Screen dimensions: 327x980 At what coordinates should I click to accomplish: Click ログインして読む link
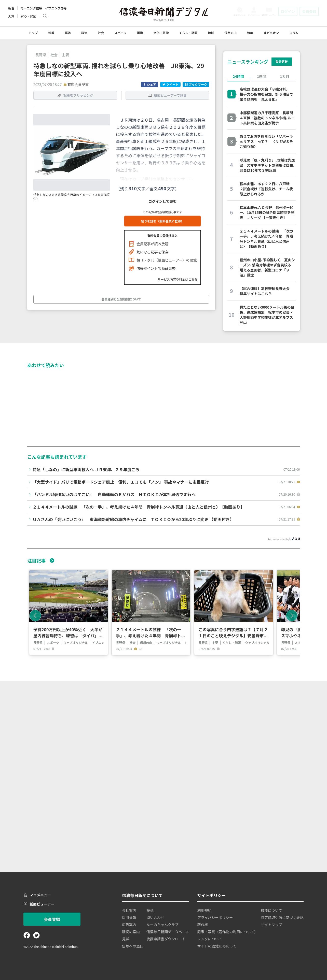pos(162,201)
